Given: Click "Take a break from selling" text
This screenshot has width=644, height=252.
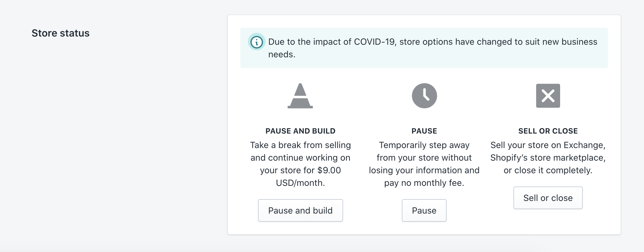Looking at the screenshot, I should [x=300, y=145].
